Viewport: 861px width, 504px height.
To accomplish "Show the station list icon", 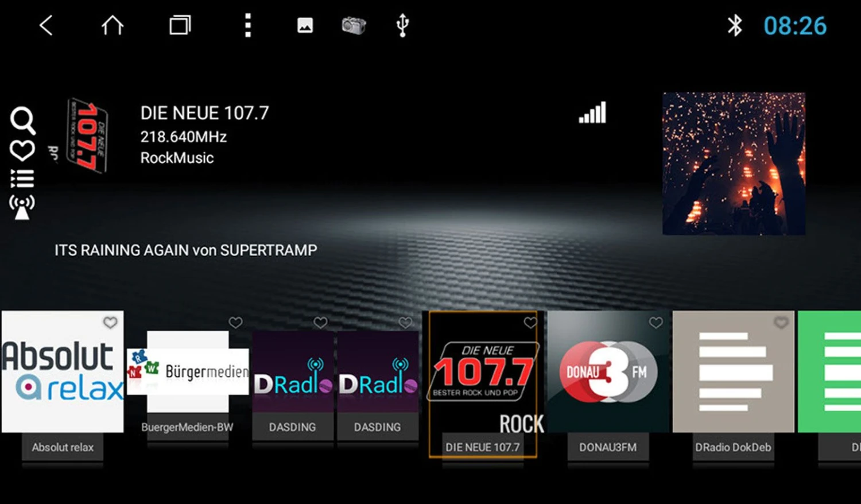I will pos(23,179).
